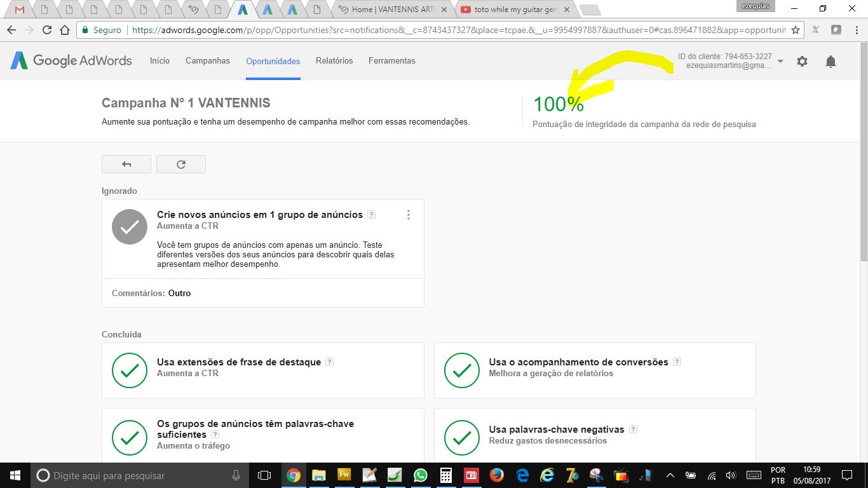Viewport: 868px width, 488px height.
Task: Open the notifications bell
Action: [x=831, y=61]
